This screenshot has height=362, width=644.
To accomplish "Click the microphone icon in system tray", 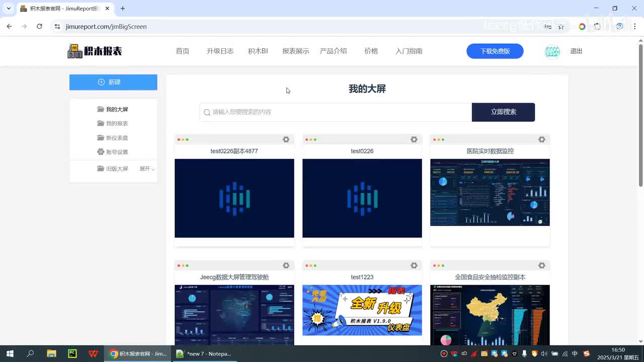I will tap(525, 353).
